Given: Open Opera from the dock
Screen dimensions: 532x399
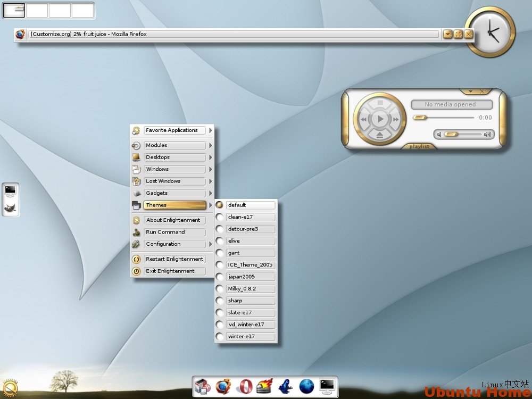Looking at the screenshot, I should [245, 387].
